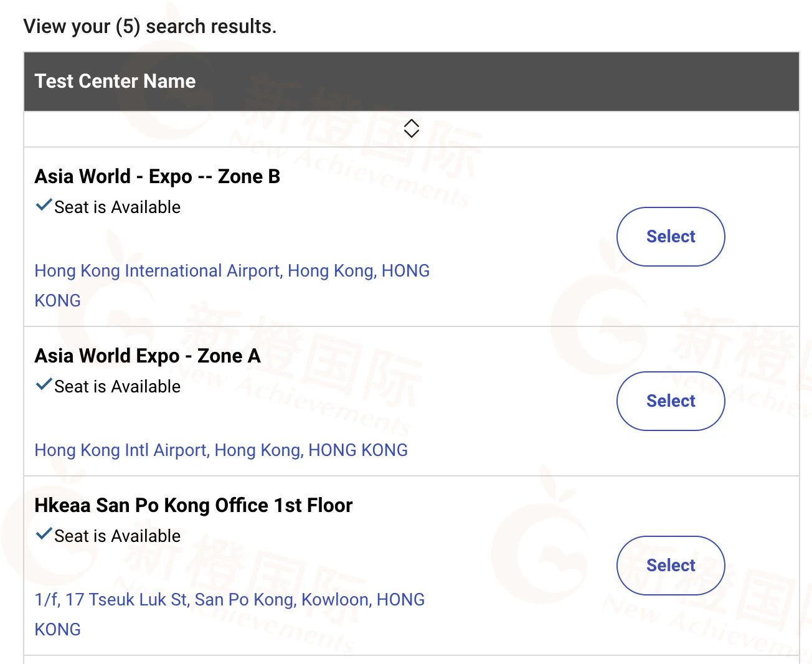Viewport: 812px width, 664px height.
Task: Open the Hong Kong International Airport address link
Action: [x=232, y=271]
